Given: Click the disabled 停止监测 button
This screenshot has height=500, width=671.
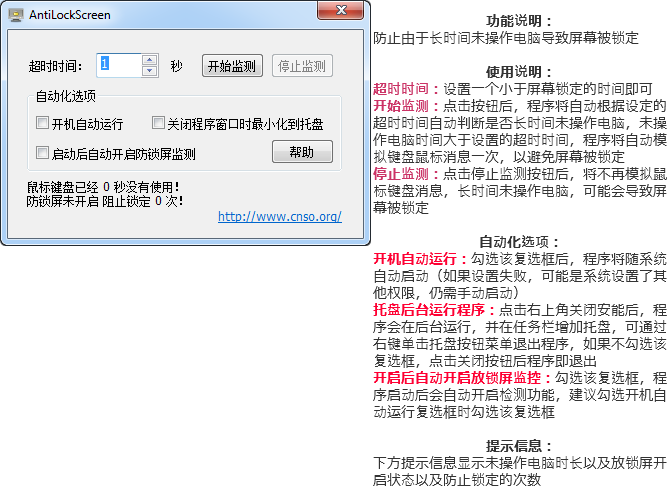Looking at the screenshot, I should 302,66.
